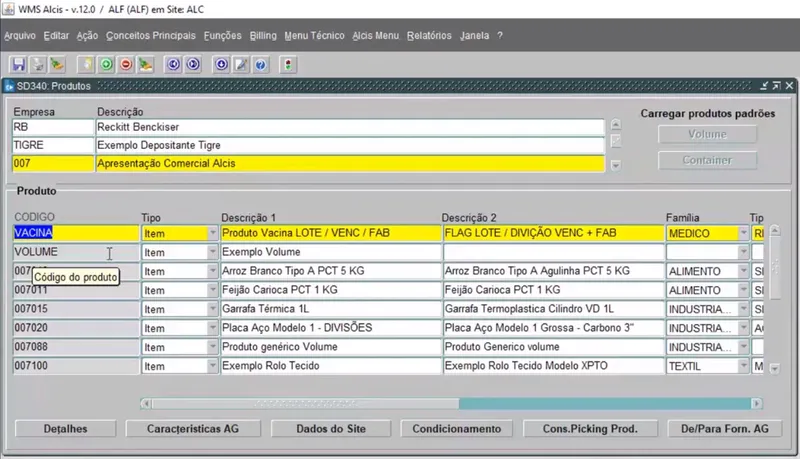The width and height of the screenshot is (800, 459).
Task: Click the up arrow of Empresa list scrollbar
Action: pyautogui.click(x=616, y=124)
